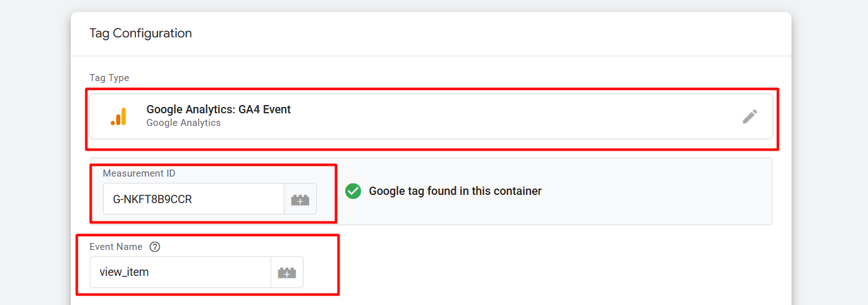Open variable picker beside Measurement ID field

[300, 199]
